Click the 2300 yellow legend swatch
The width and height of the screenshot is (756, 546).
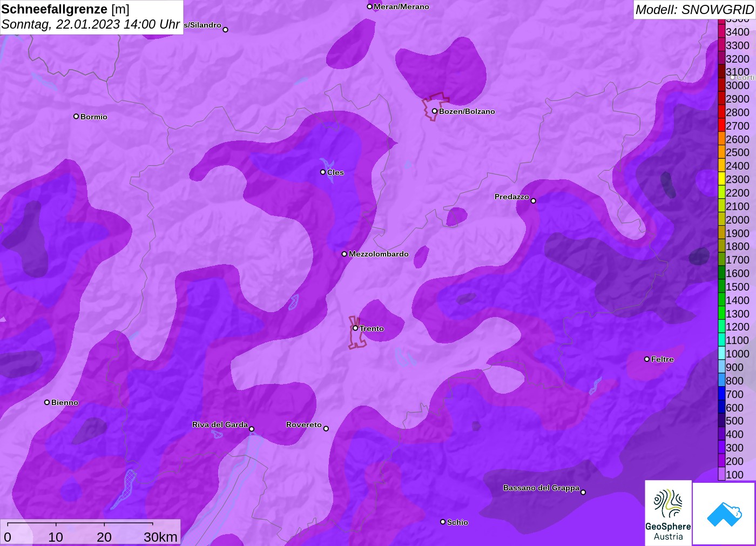coord(721,179)
